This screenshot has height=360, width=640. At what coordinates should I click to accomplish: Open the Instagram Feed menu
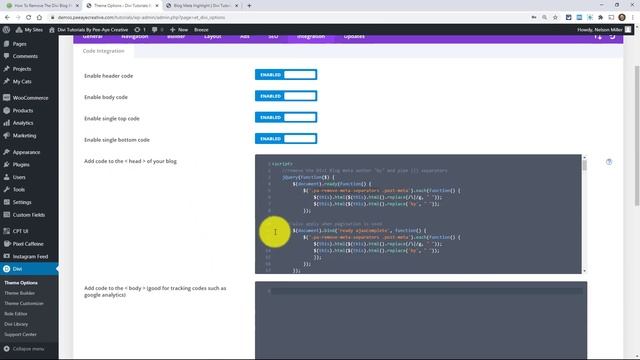[30, 256]
